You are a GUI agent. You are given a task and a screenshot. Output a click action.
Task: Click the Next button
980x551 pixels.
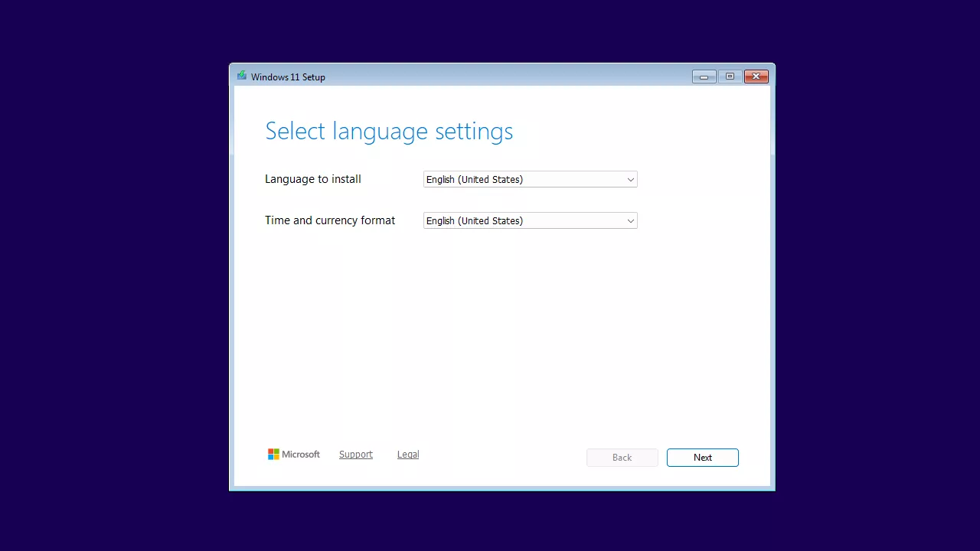702,457
